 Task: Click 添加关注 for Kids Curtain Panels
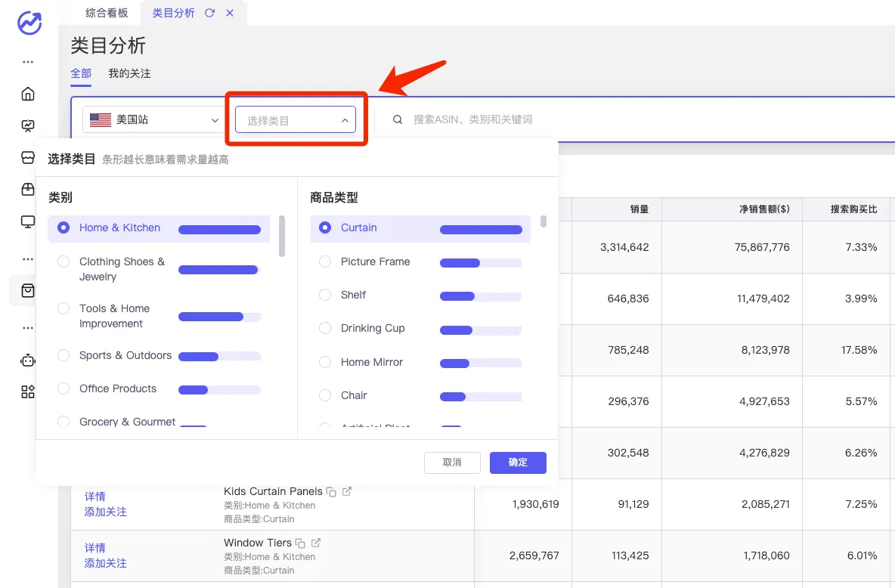[x=106, y=512]
